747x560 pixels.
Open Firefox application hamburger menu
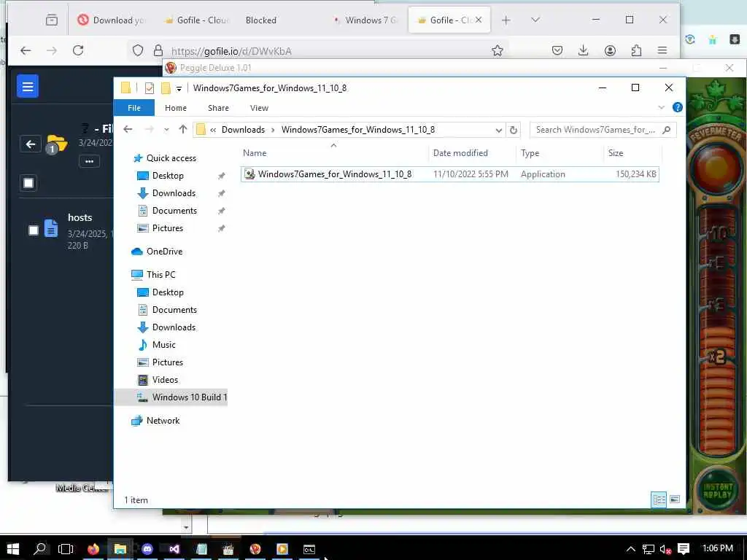click(x=662, y=50)
